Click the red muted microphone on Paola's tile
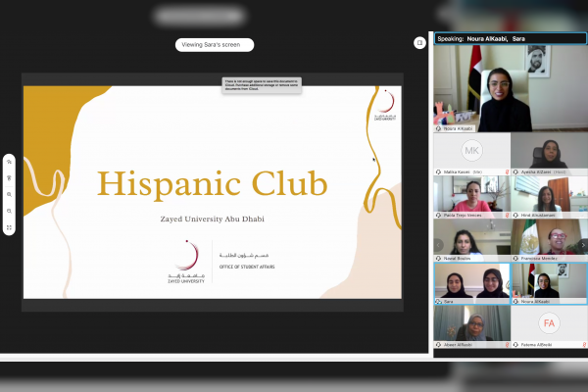 (x=507, y=216)
